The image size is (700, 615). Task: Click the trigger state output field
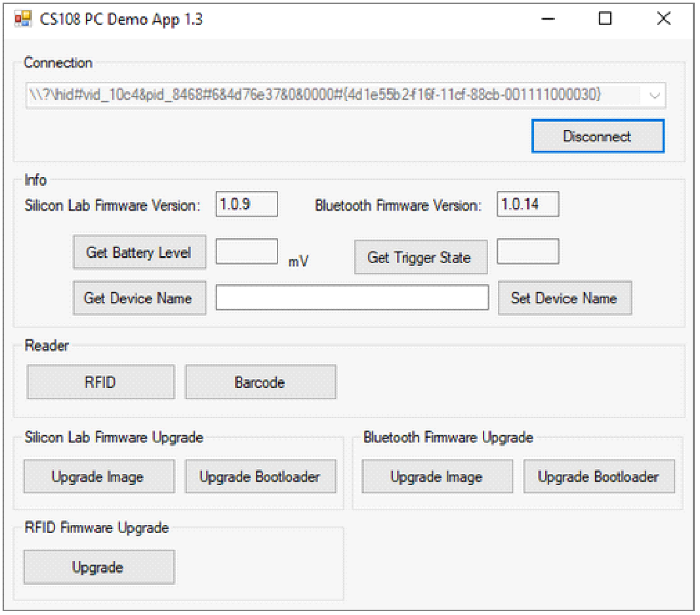(527, 252)
